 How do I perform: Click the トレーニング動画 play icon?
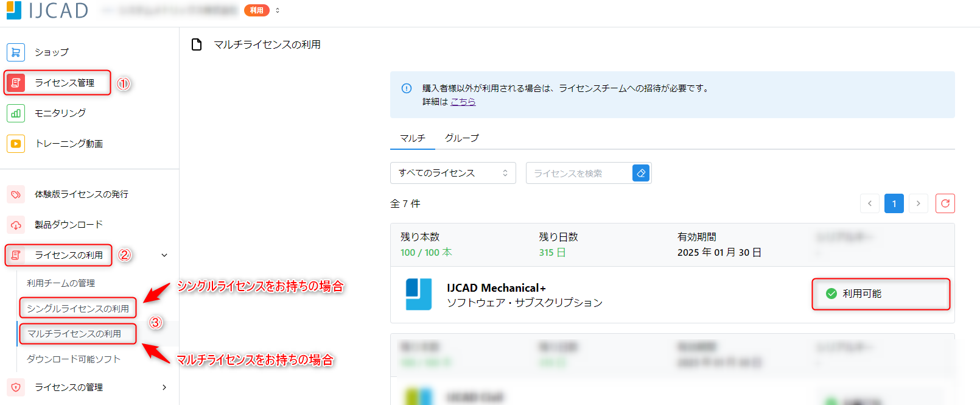point(16,144)
